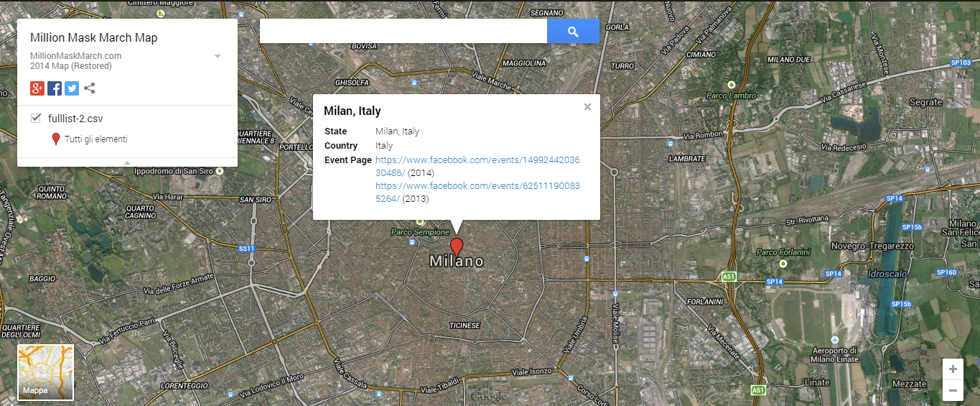Click the blue search magnifier button
980x406 pixels.
click(x=573, y=31)
